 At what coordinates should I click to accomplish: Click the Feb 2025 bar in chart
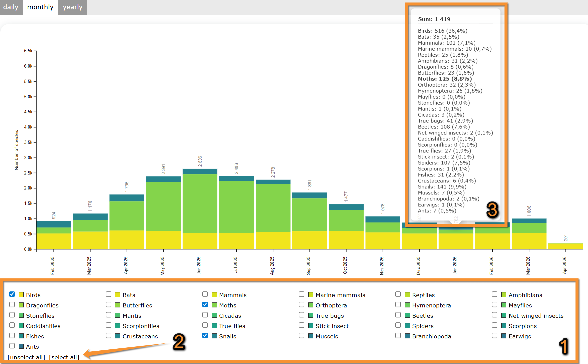[x=54, y=236]
